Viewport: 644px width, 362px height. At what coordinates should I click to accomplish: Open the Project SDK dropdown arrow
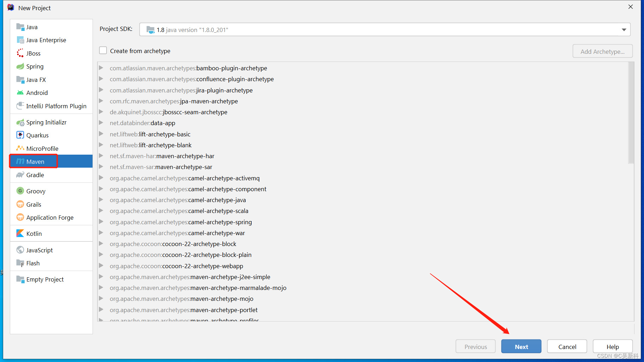[624, 30]
